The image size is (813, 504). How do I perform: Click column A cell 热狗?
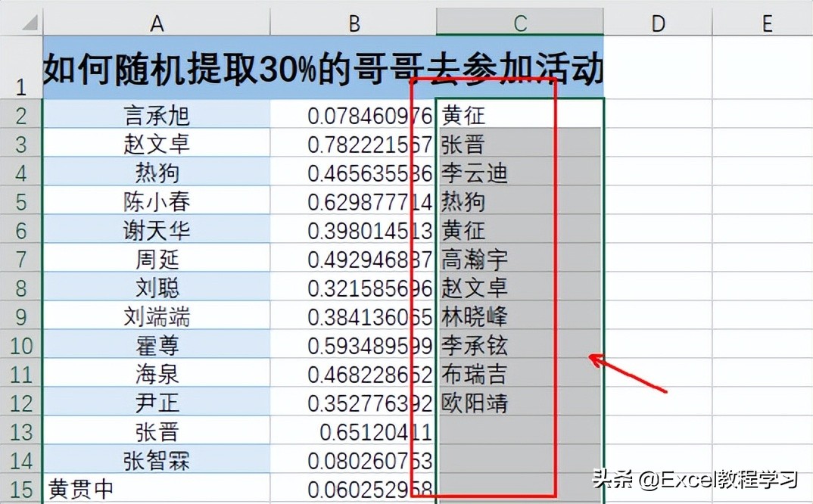[x=157, y=173]
